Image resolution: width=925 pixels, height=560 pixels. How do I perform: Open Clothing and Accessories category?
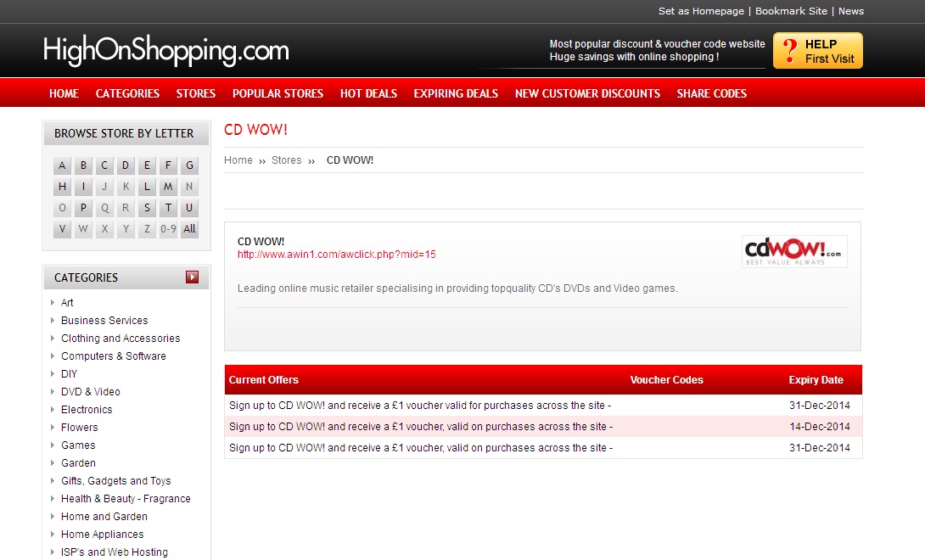pos(121,339)
